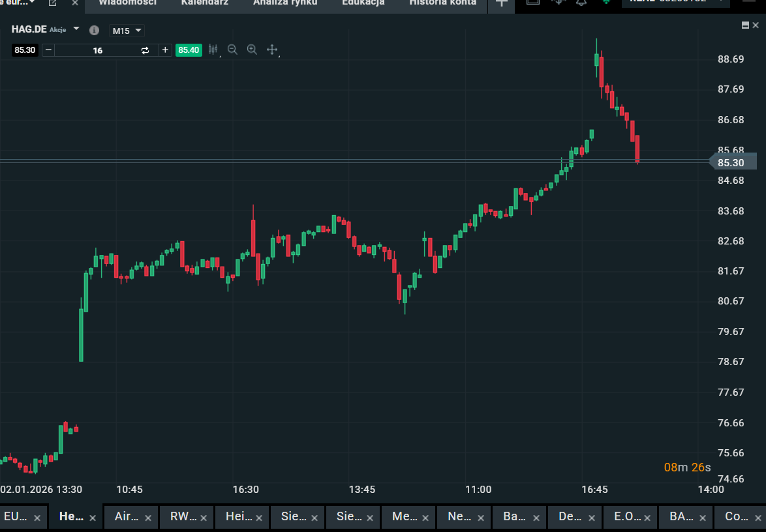766x532 pixels.
Task: Click the green 85.40 buy price button
Action: click(x=189, y=50)
